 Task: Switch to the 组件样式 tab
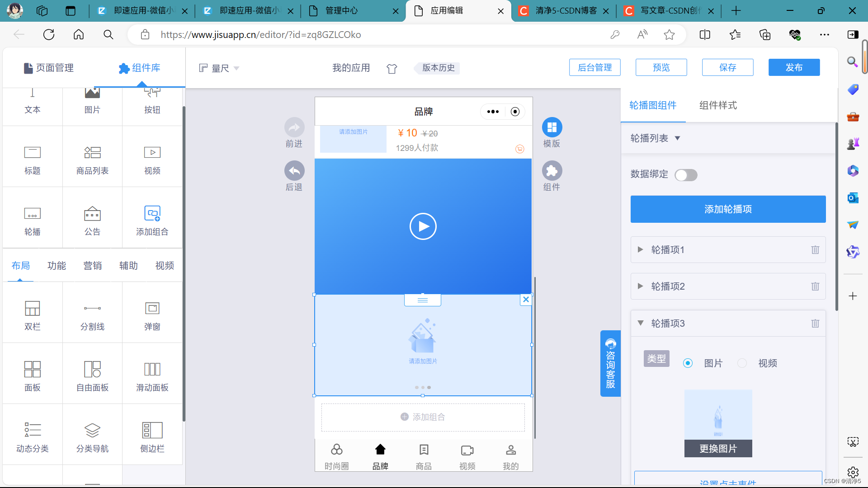[717, 105]
